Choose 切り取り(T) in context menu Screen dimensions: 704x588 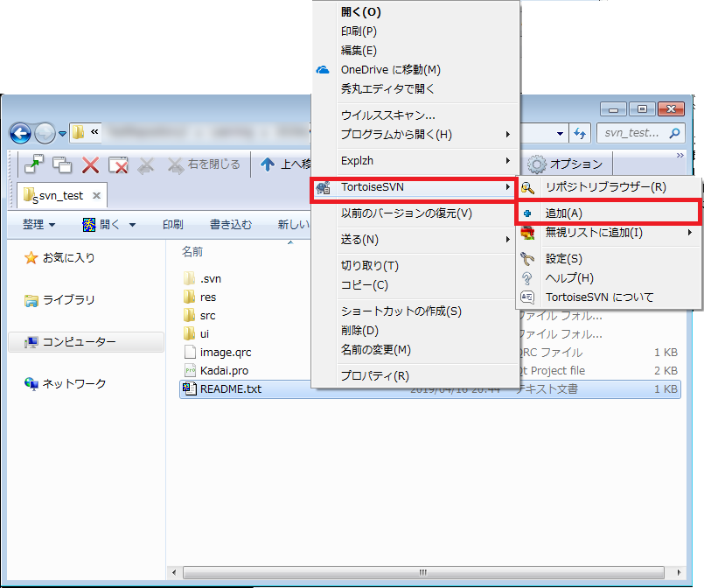click(x=415, y=266)
